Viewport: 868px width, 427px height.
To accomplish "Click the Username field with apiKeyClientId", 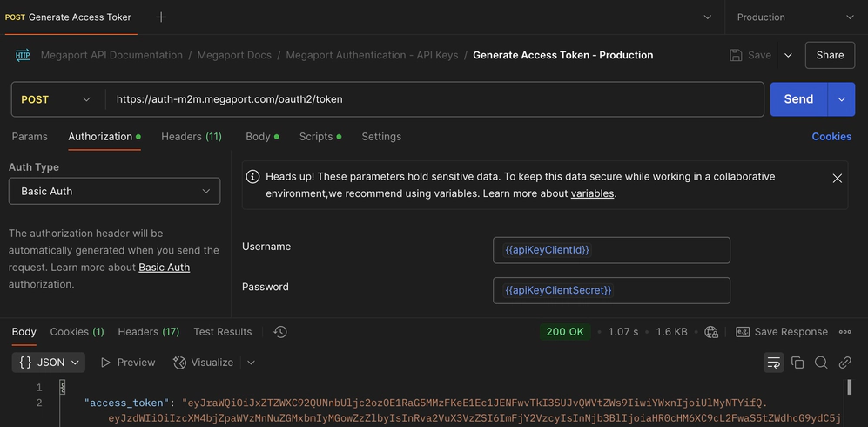I will click(x=611, y=250).
